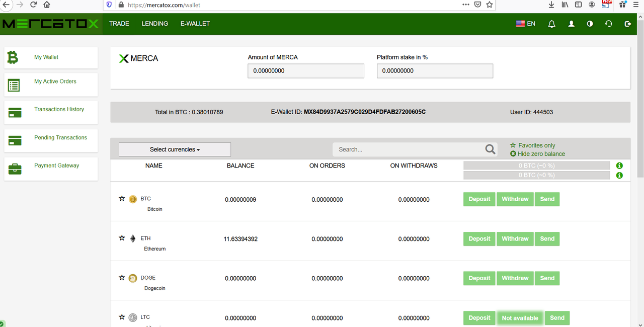
Task: Reload page with browser refresh icon
Action: [x=33, y=5]
